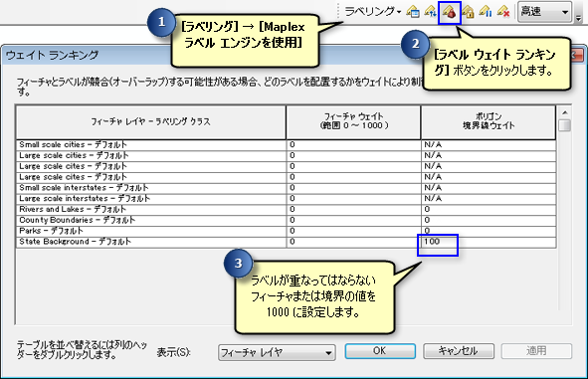Click feature weight 0 for Large scale interstates

click(x=353, y=199)
